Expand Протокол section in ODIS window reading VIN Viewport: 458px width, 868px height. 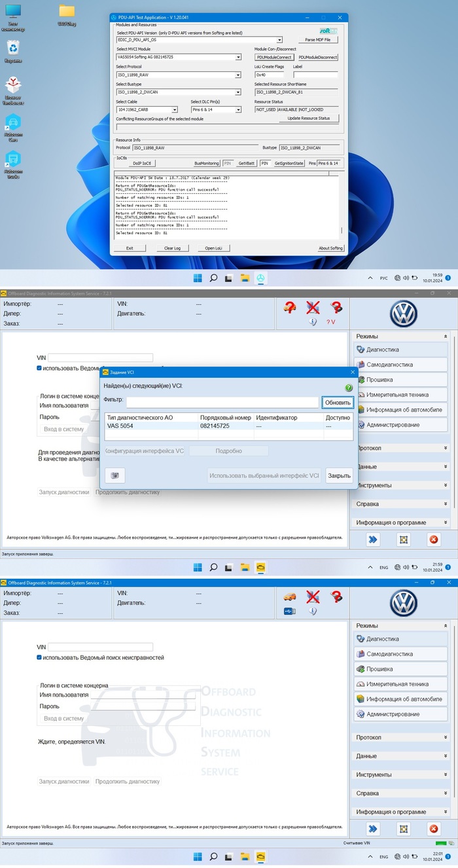click(x=446, y=738)
